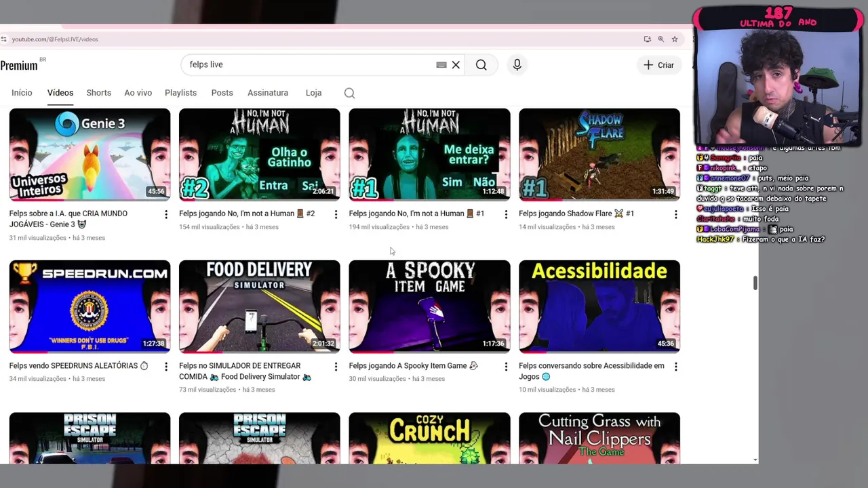This screenshot has height=488, width=868.
Task: Open the Food Delivery Simulator thumbnail
Action: point(260,306)
